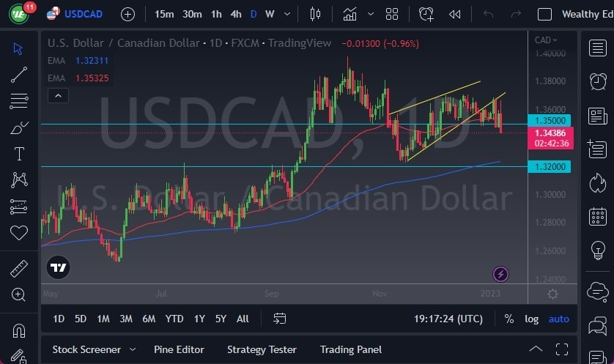This screenshot has width=614, height=364.
Task: Open the Indicators menu
Action: pos(349,15)
